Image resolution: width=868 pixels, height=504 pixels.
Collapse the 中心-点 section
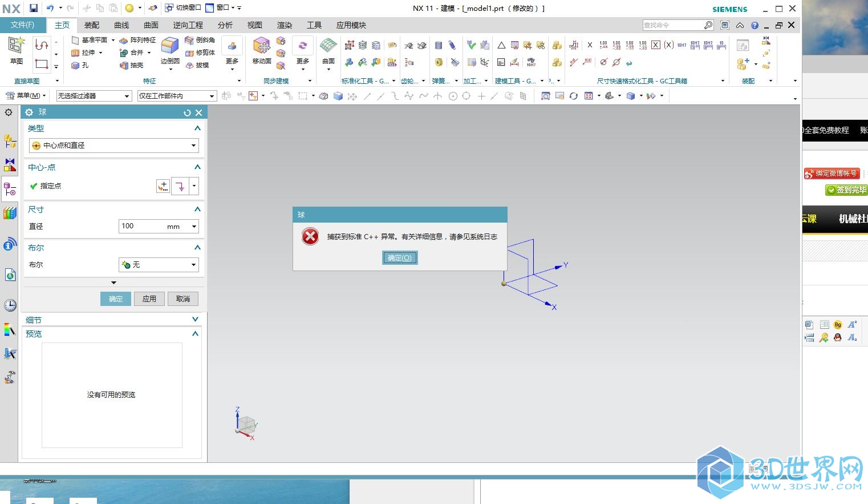point(197,167)
